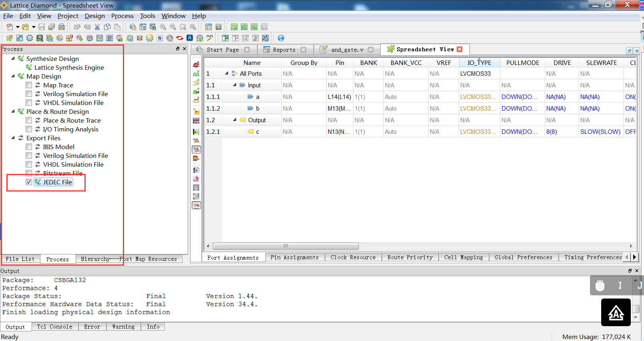Click the Undo arrow icon
This screenshot has width=644, height=341.
(77, 27)
